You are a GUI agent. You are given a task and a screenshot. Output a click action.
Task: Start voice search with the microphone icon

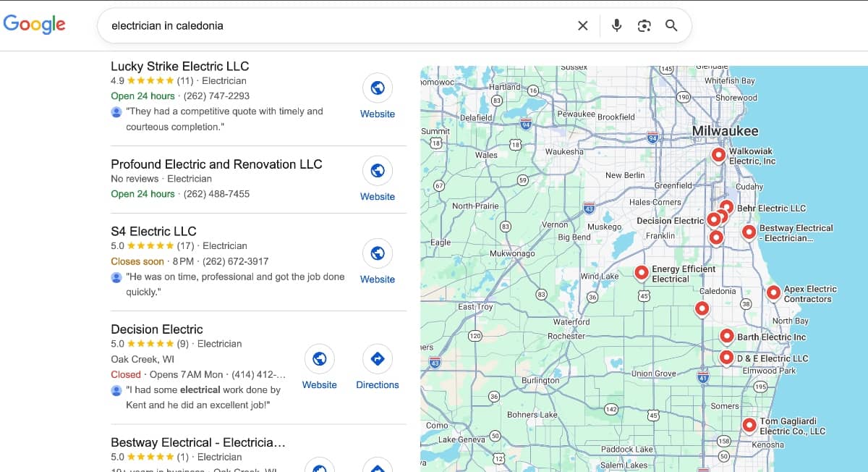[616, 25]
